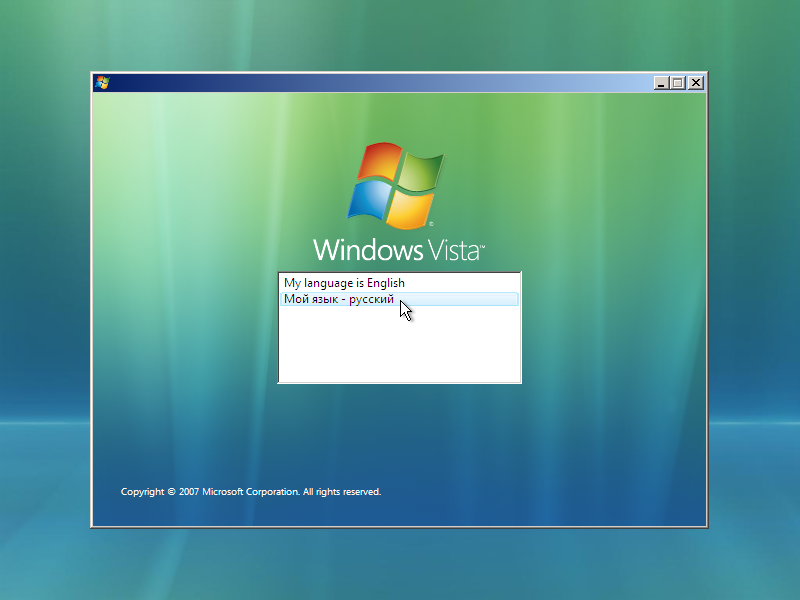Maximize the Windows Vista setup window
Screen dimensions: 800x600
point(678,83)
